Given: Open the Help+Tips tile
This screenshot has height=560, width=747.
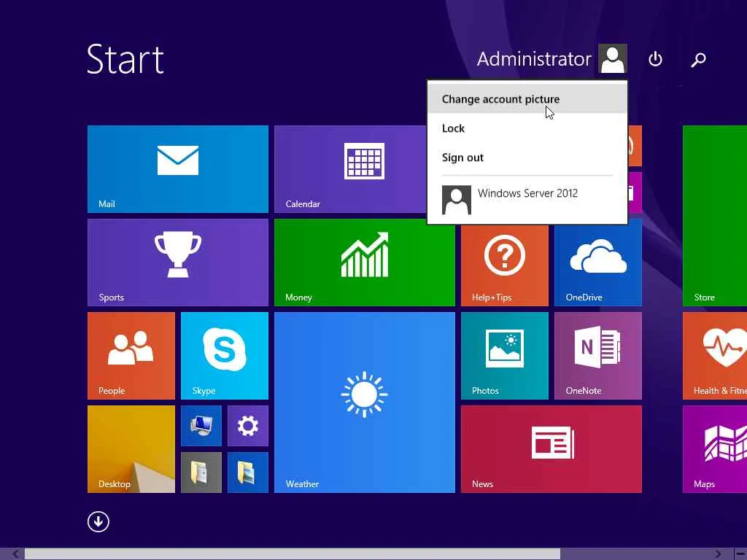Looking at the screenshot, I should (x=505, y=265).
